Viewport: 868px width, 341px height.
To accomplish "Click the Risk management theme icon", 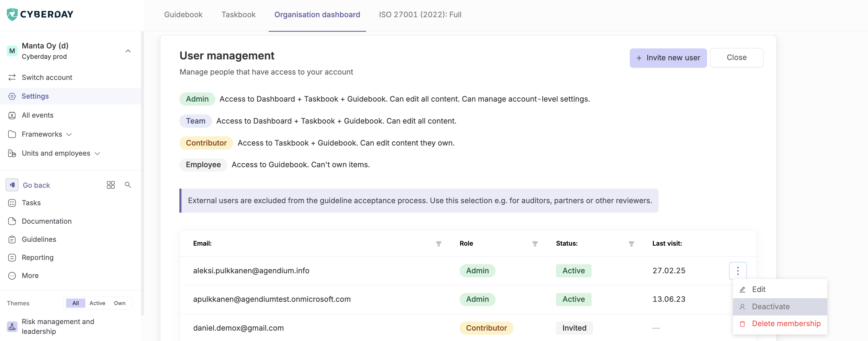I will pos(12,326).
